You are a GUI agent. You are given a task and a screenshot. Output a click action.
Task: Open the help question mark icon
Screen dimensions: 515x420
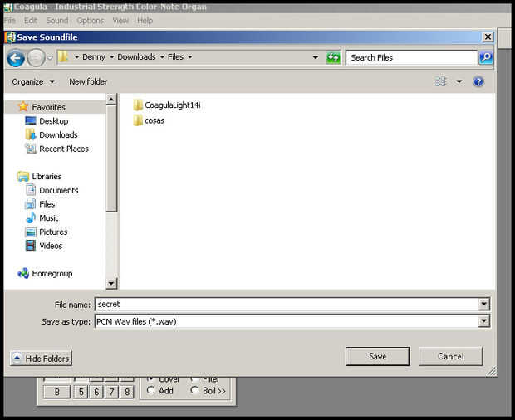pyautogui.click(x=478, y=81)
